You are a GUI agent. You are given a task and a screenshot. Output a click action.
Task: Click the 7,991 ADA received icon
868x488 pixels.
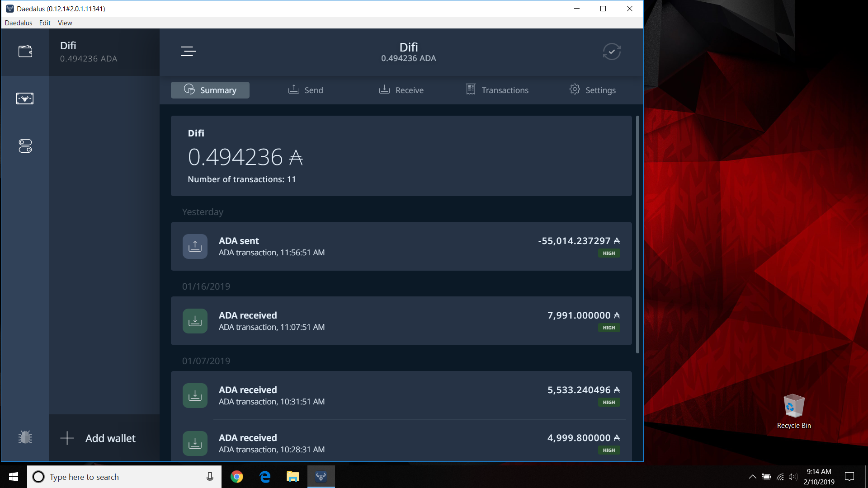(x=195, y=321)
